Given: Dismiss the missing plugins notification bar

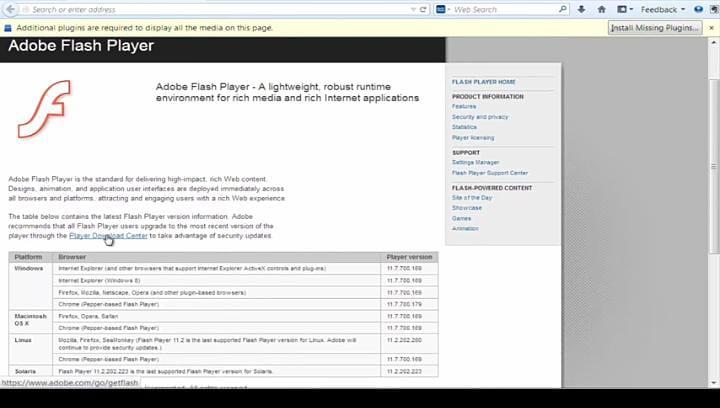Looking at the screenshot, I should 711,28.
